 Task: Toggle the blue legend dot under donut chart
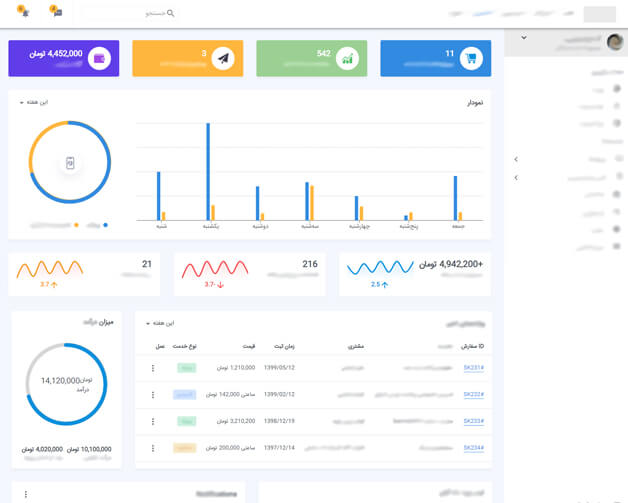click(105, 225)
